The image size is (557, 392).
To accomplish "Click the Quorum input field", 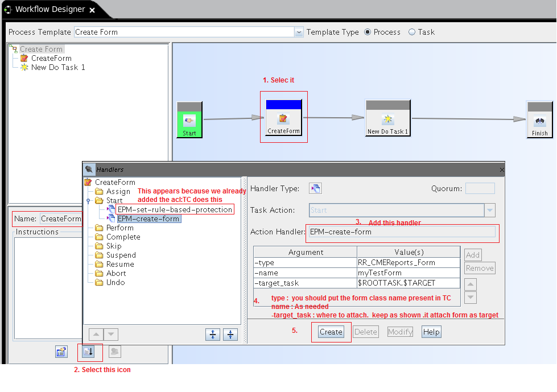I will pyautogui.click(x=480, y=188).
